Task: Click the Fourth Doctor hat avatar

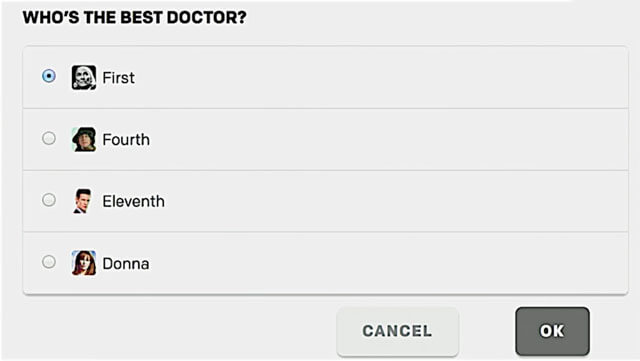Action: (x=84, y=139)
